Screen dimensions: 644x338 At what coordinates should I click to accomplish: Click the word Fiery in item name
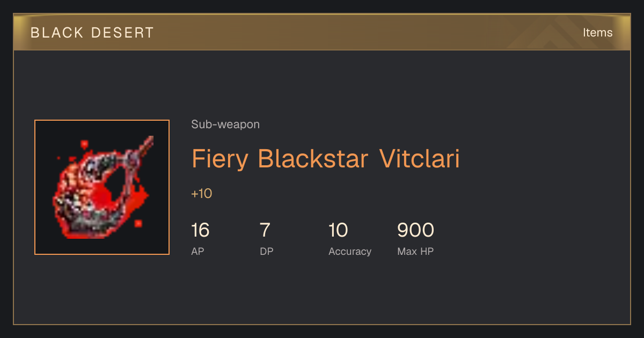point(220,160)
